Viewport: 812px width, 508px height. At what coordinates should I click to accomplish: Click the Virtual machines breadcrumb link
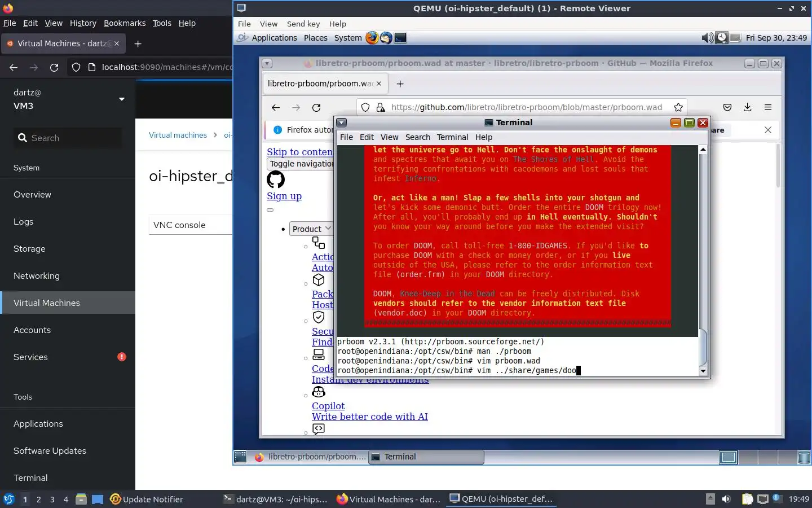pyautogui.click(x=178, y=135)
